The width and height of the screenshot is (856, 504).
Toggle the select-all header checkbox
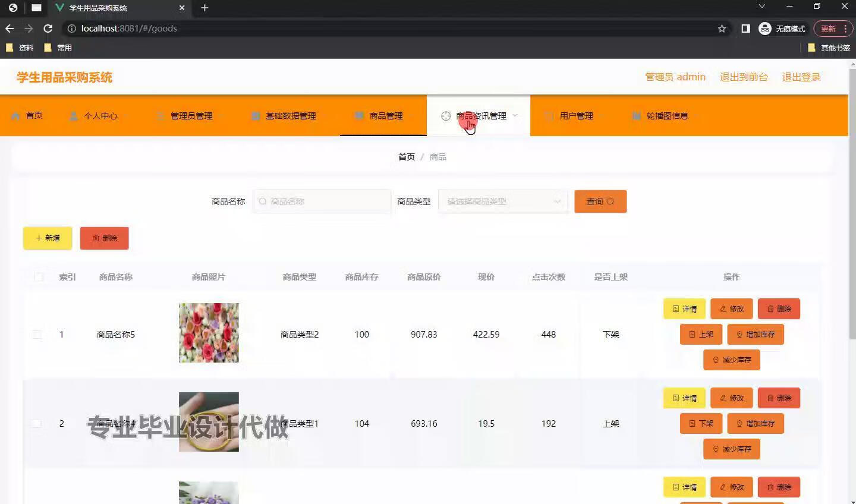[39, 277]
